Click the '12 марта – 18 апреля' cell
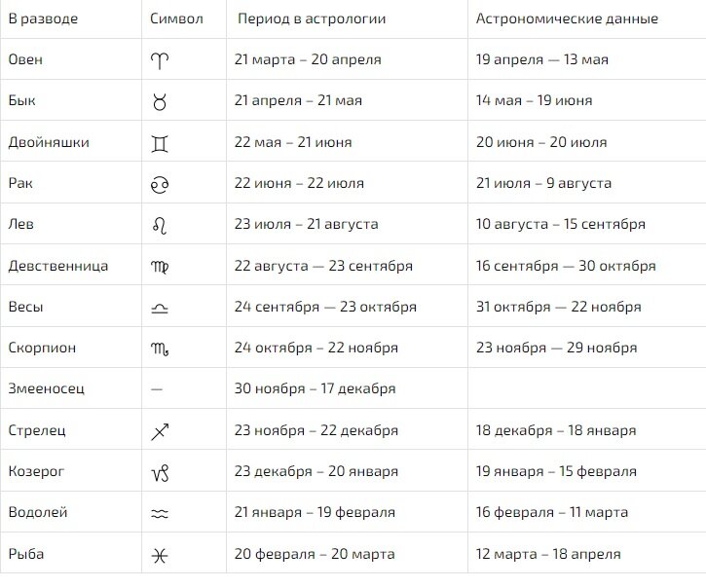The height and width of the screenshot is (588, 706). pyautogui.click(x=548, y=554)
